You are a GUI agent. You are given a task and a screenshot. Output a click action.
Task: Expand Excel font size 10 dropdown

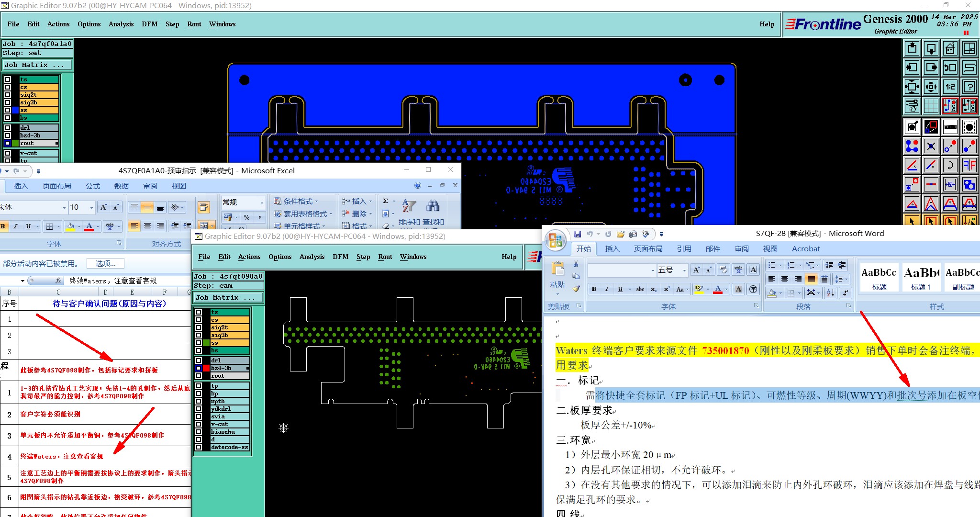pos(91,207)
